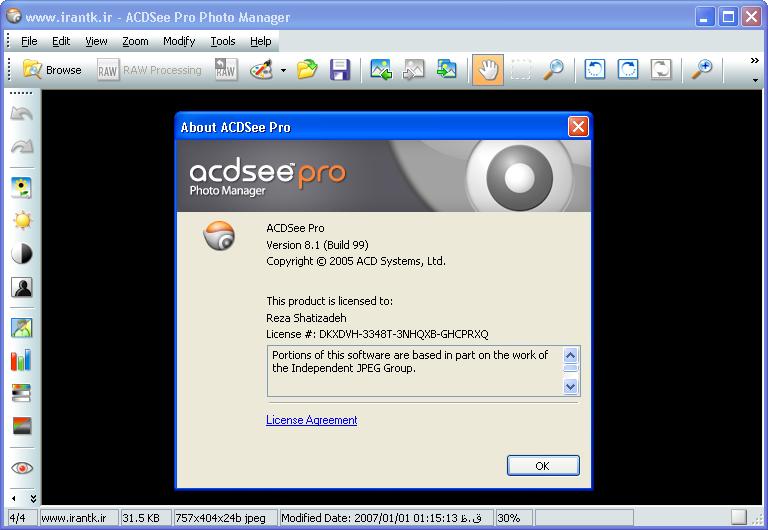Select the dotted rectangle selection tool
Image resolution: width=768 pixels, height=530 pixels.
tap(521, 70)
